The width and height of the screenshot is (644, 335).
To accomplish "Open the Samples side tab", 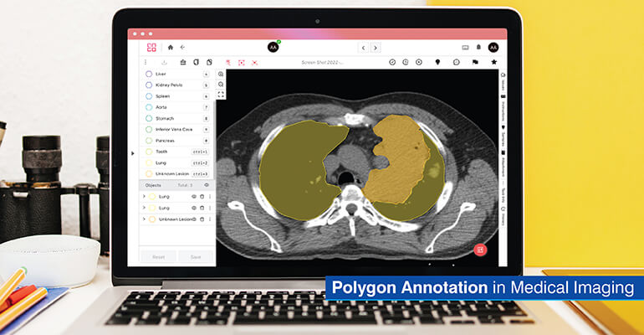I will pyautogui.click(x=503, y=137).
